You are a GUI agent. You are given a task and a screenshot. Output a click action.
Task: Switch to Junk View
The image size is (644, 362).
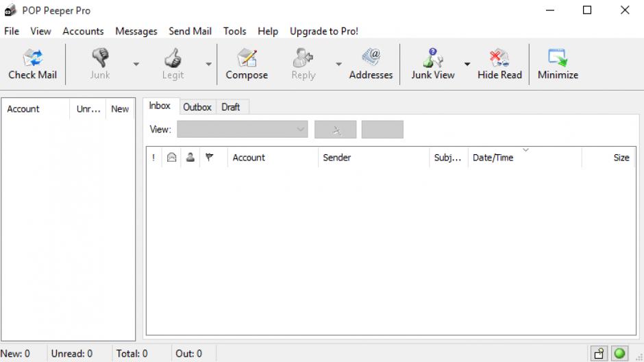pos(432,64)
